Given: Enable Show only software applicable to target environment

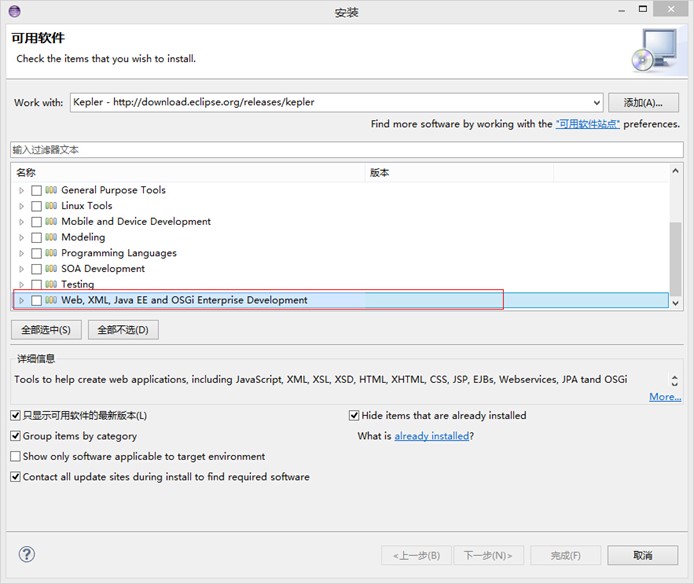Looking at the screenshot, I should (15, 456).
